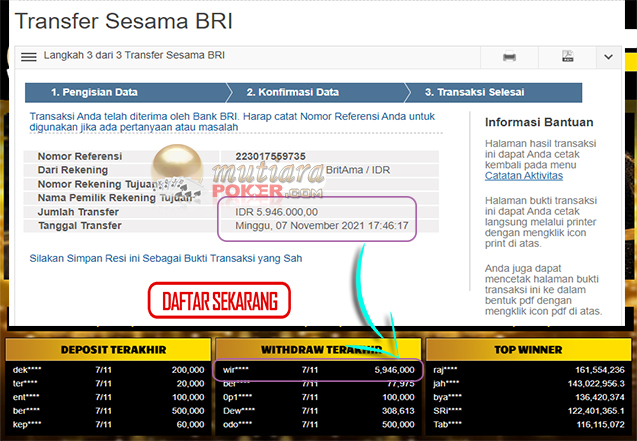637x441 pixels.
Task: Open the Catatan Aktivitas link
Action: tap(524, 176)
